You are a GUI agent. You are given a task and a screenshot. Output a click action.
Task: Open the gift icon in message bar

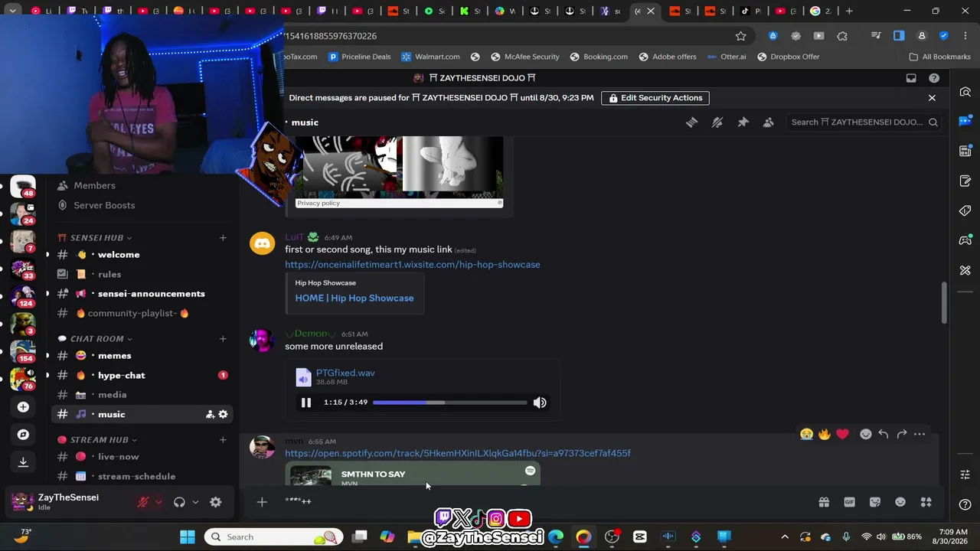tap(824, 502)
